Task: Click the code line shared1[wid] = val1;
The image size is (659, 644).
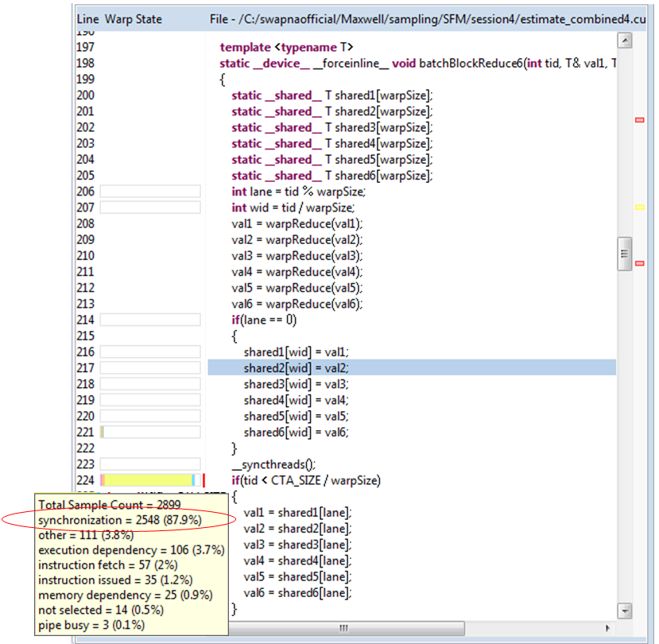Action: click(296, 352)
